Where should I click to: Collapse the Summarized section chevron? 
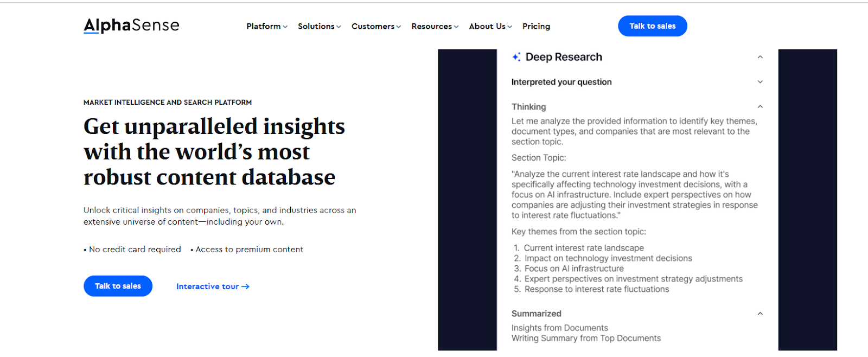pyautogui.click(x=760, y=314)
